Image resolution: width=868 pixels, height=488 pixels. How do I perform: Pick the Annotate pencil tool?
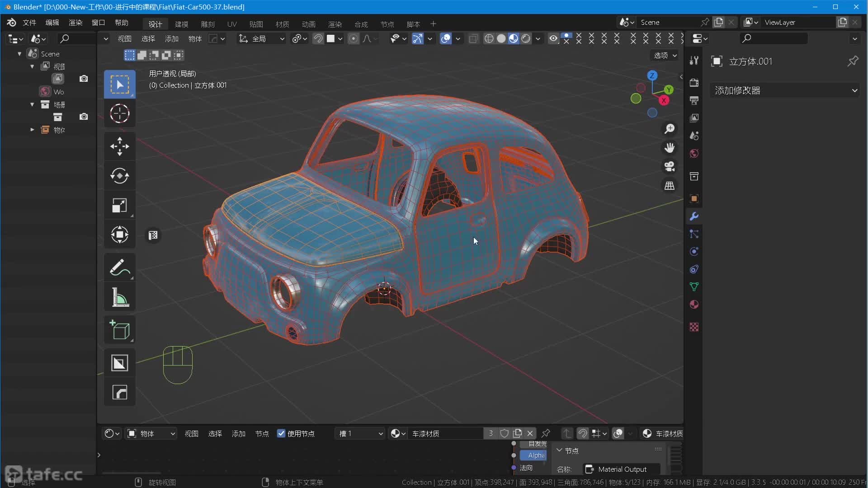click(x=119, y=267)
